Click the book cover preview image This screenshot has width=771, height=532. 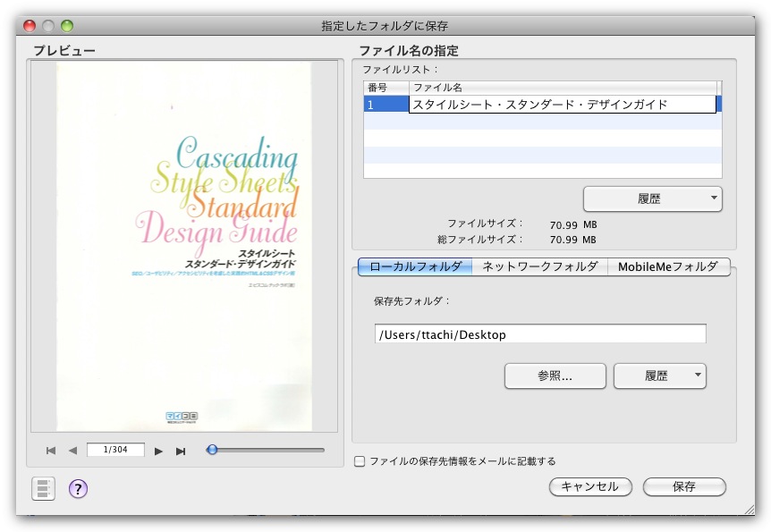click(x=184, y=246)
